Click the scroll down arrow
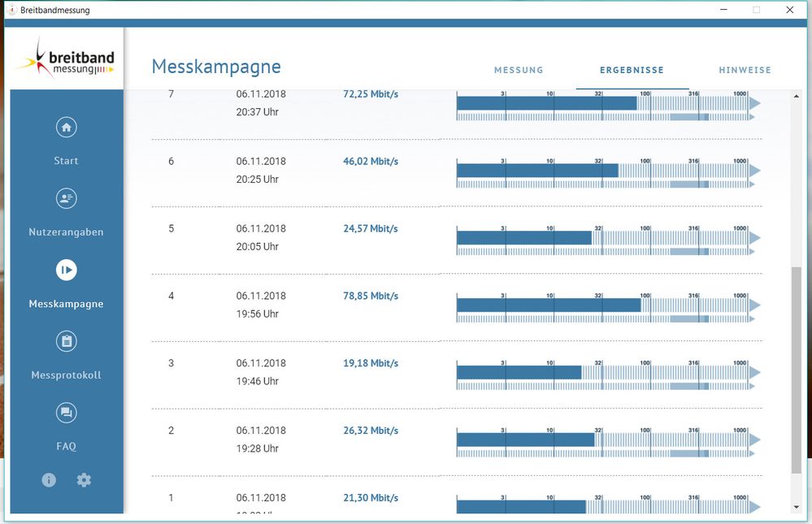 [x=796, y=507]
